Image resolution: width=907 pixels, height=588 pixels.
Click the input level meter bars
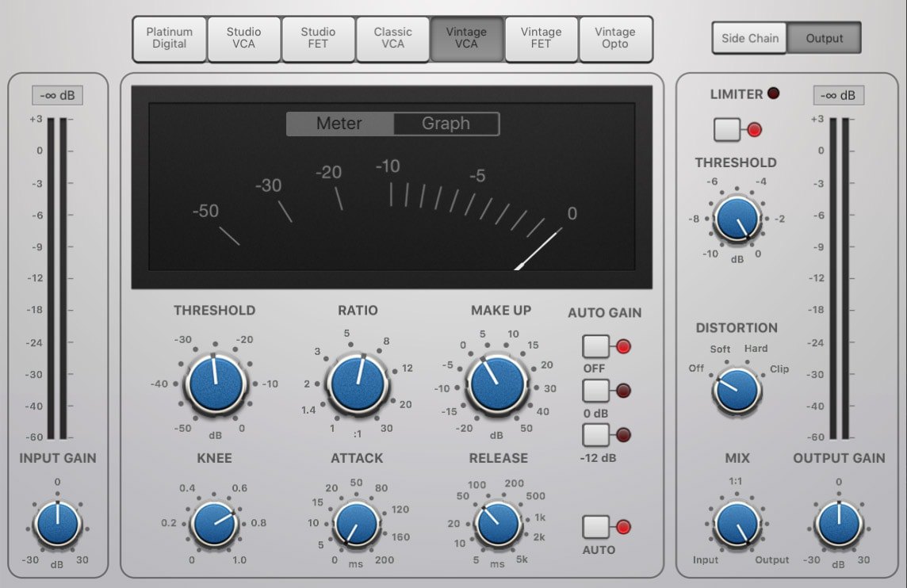[x=57, y=278]
